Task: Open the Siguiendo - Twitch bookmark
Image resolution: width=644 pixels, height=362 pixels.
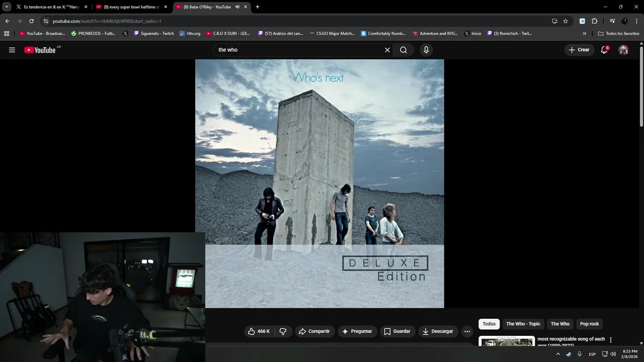Action: (x=153, y=34)
